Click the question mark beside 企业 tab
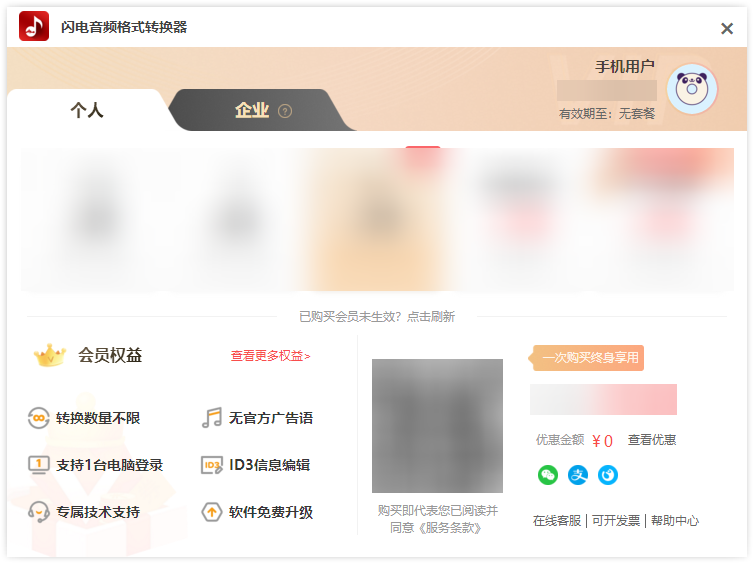This screenshot has width=754, height=564. [285, 111]
